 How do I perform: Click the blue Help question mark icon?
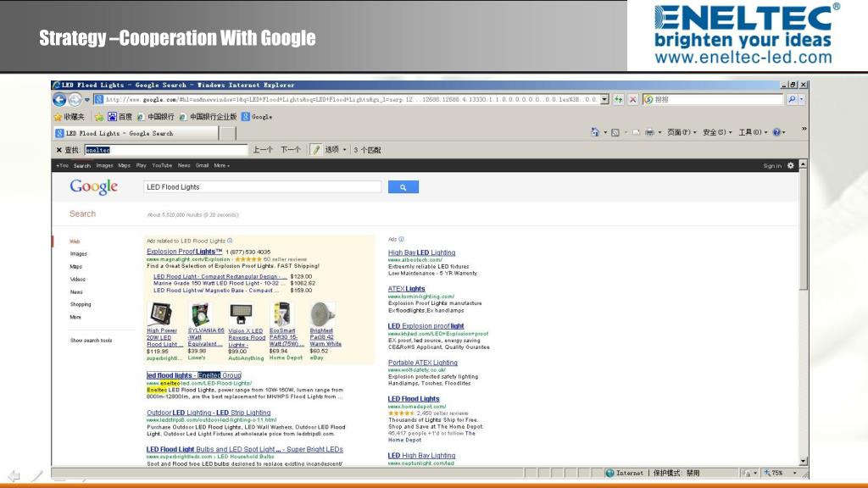pos(776,132)
